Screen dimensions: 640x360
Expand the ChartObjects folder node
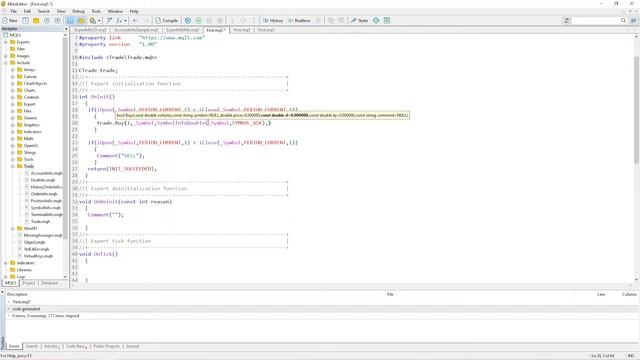[x=13, y=84]
